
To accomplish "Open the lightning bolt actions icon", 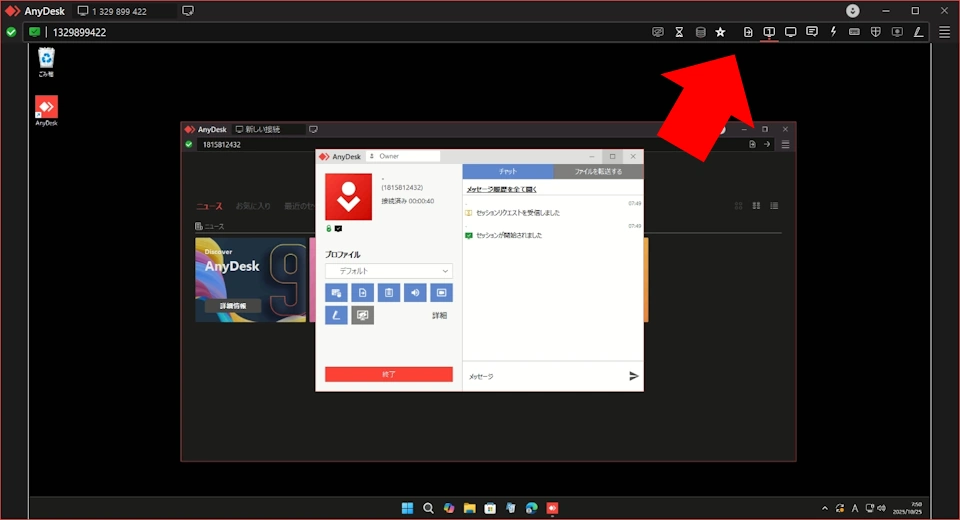I will click(x=833, y=32).
